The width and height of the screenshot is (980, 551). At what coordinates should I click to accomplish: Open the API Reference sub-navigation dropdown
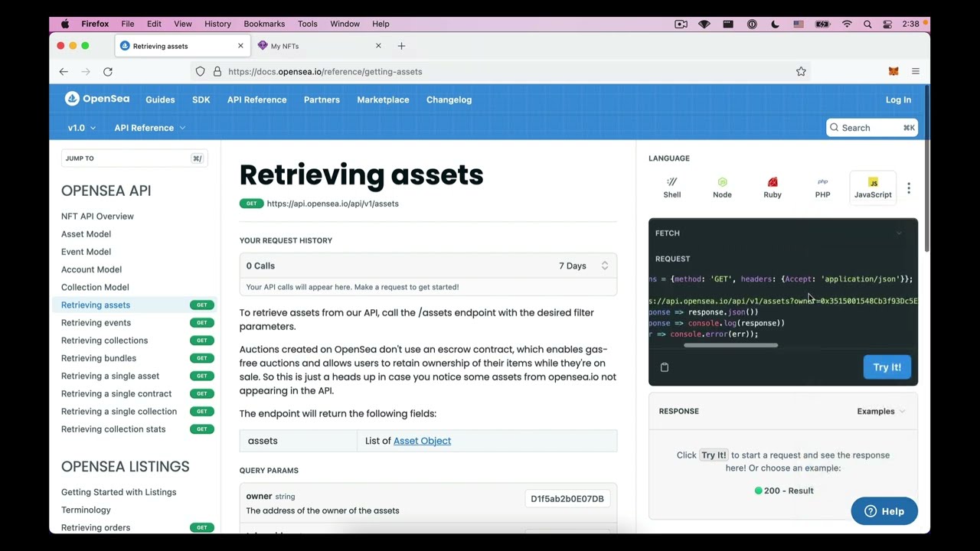click(150, 128)
